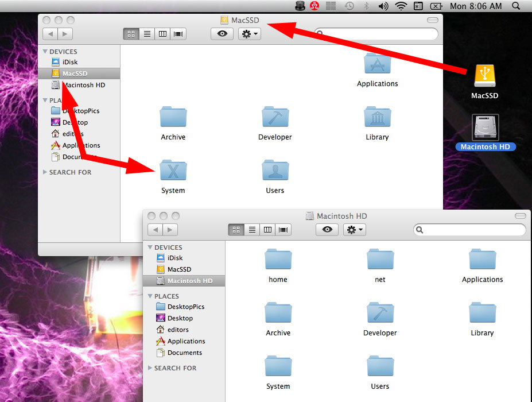Expand SEARCH FOR section in MacSSD sidebar
The height and width of the screenshot is (402, 532).
[45, 172]
